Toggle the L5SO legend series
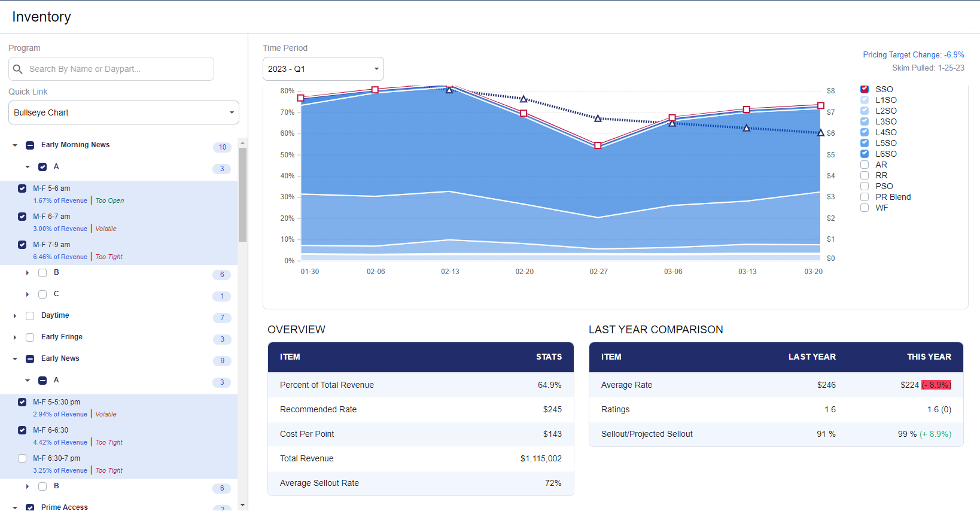The height and width of the screenshot is (514, 980). point(865,143)
